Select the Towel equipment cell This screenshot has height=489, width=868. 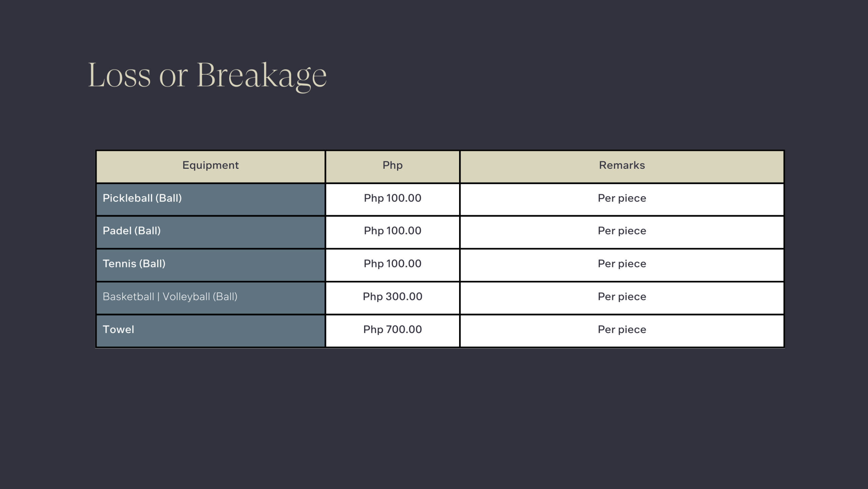[x=118, y=329]
